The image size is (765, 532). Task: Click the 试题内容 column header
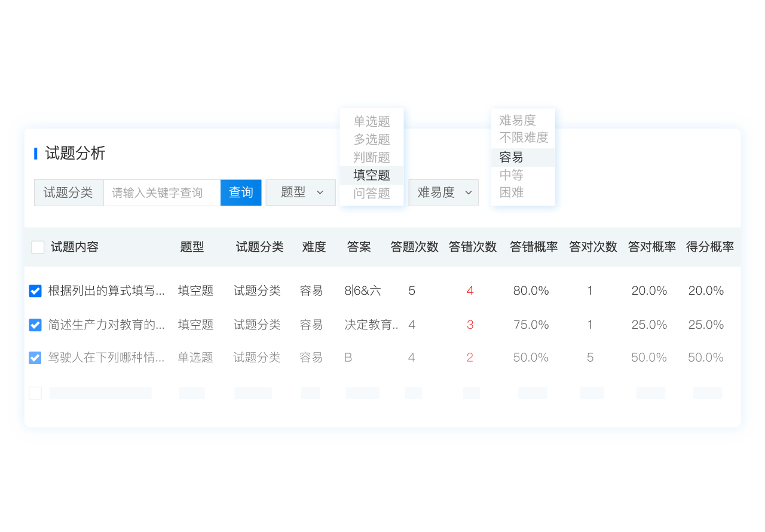point(75,247)
